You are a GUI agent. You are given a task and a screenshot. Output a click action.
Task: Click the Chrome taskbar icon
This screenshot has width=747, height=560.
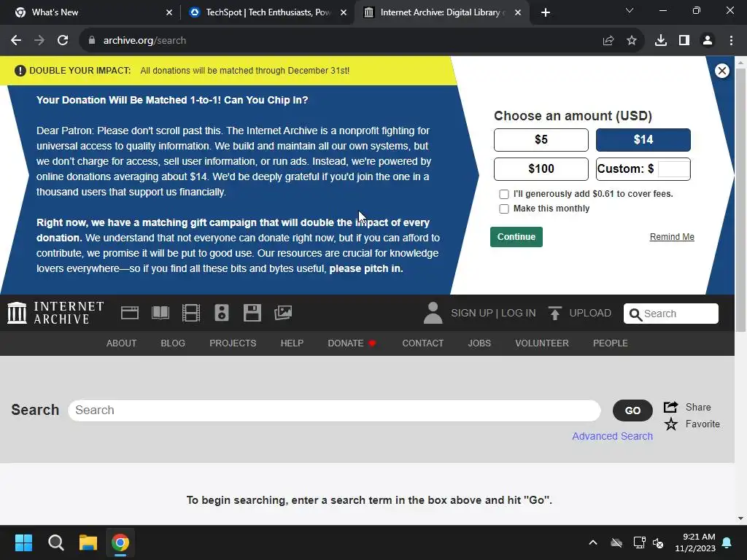tap(120, 542)
